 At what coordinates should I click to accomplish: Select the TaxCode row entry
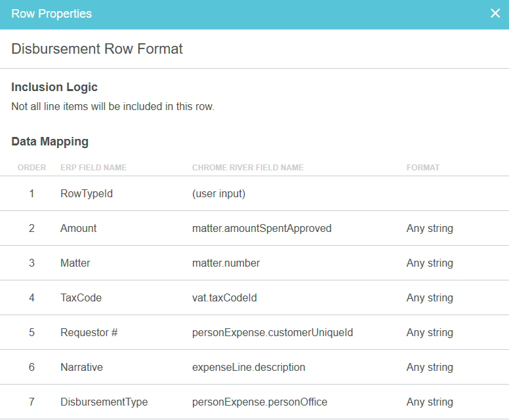[x=81, y=297]
